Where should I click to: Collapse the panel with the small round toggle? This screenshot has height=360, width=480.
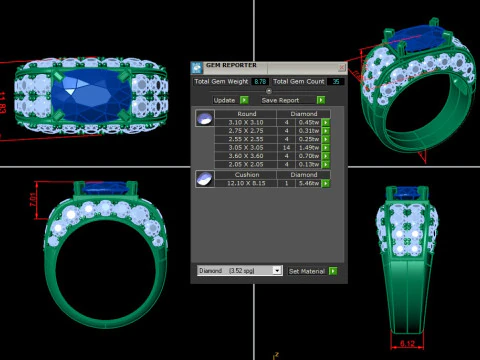269,91
